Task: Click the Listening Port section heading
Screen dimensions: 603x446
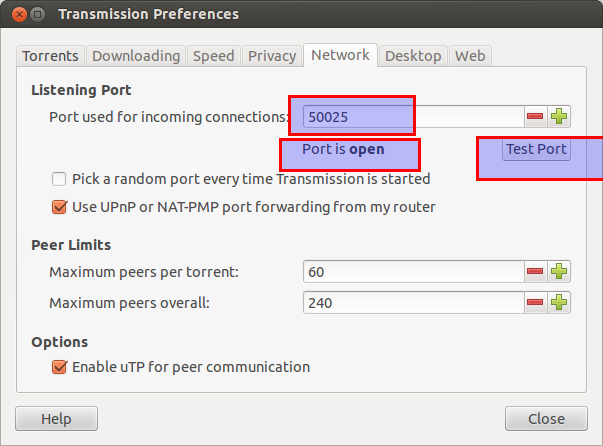Action: (81, 90)
